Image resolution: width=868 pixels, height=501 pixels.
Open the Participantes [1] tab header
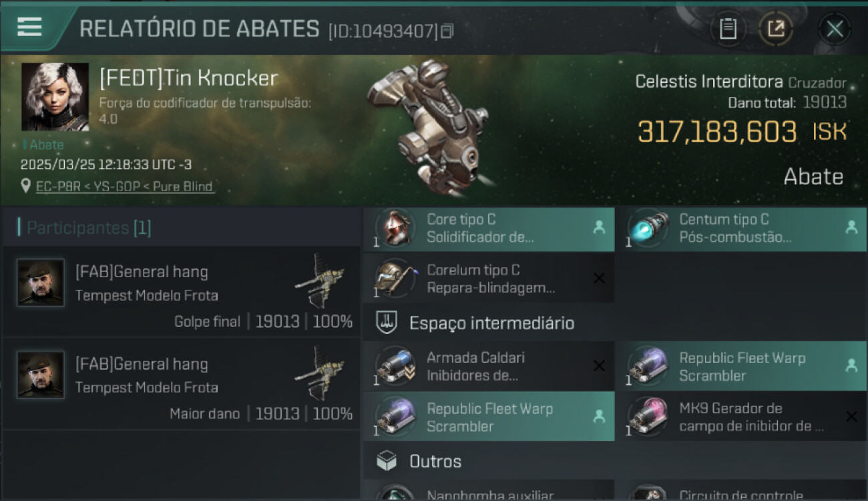(88, 228)
